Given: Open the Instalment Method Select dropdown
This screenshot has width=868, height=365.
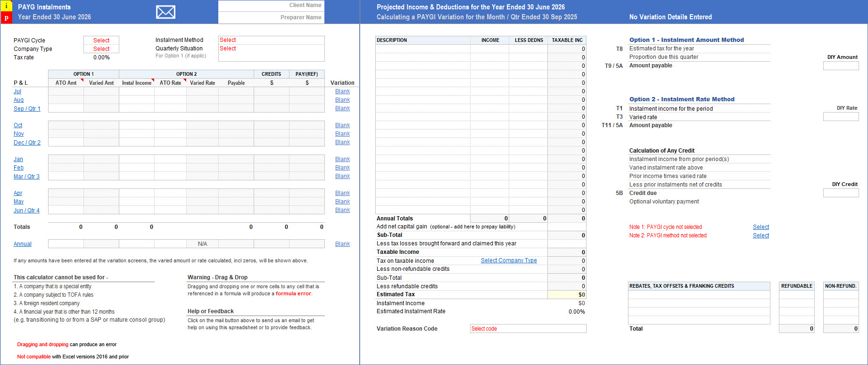Looking at the screenshot, I should coord(271,40).
